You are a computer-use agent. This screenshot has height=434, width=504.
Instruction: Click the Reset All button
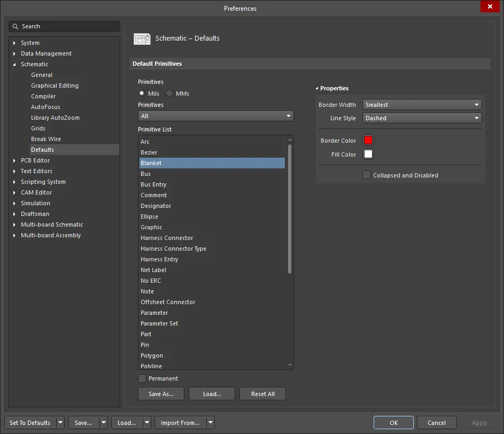(262, 394)
